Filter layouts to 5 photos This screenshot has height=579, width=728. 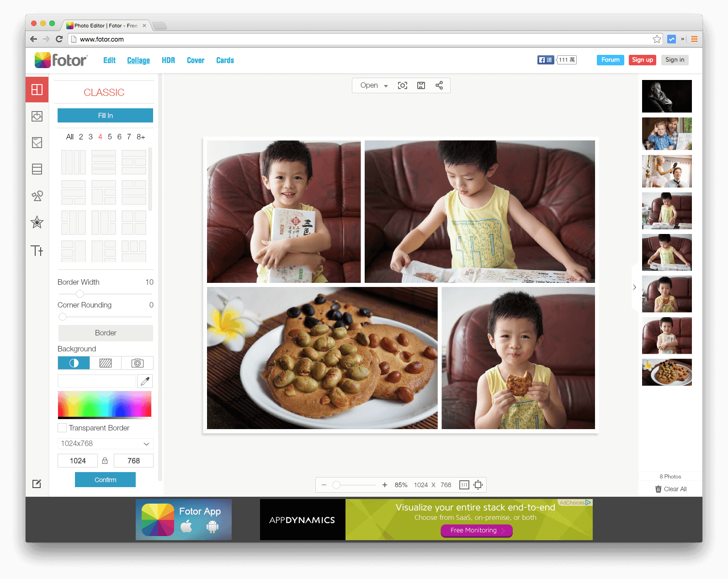tap(110, 137)
